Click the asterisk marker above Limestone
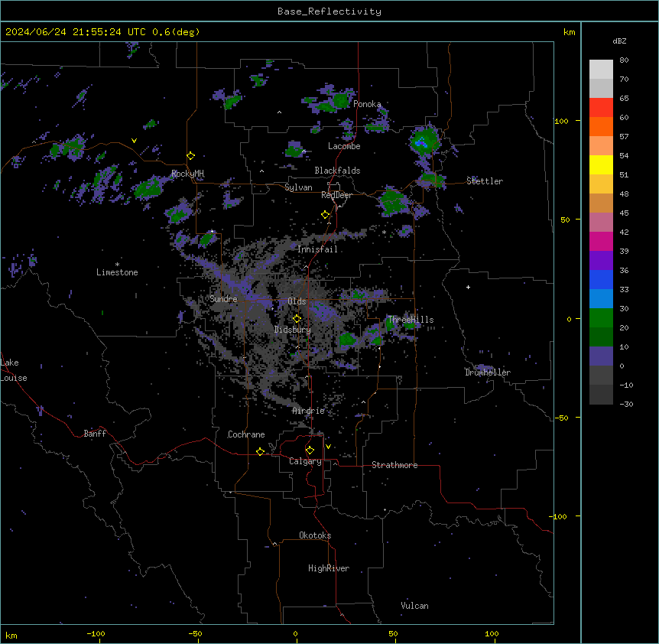This screenshot has height=644, width=659. click(117, 265)
